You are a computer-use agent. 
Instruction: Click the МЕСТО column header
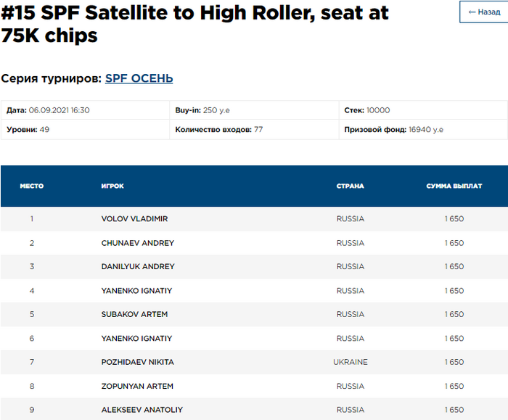click(32, 186)
